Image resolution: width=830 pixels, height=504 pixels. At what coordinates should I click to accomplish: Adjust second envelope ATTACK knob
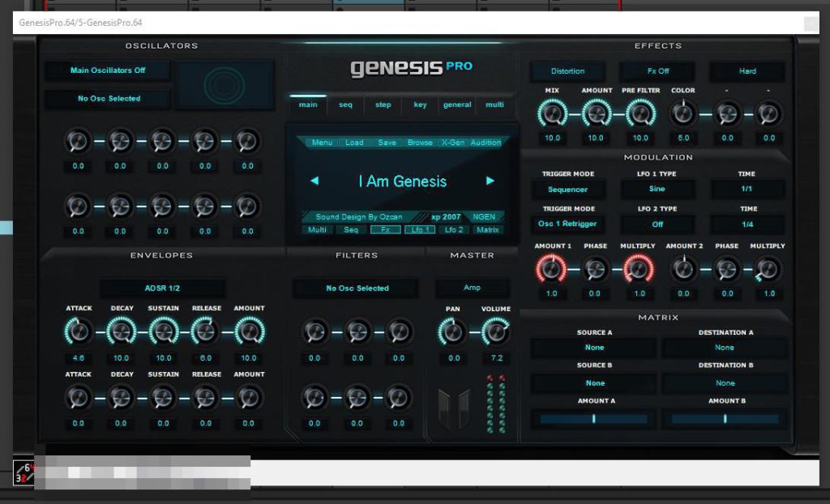click(x=79, y=398)
